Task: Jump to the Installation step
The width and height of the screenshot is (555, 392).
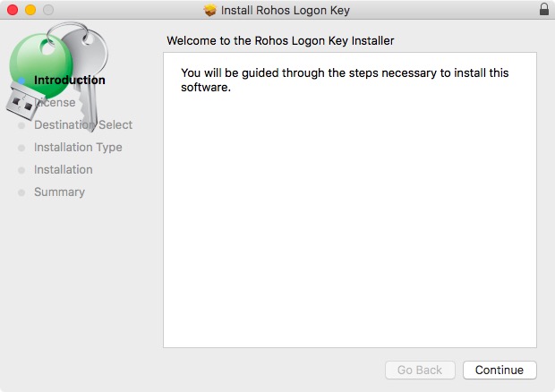Action: [64, 170]
